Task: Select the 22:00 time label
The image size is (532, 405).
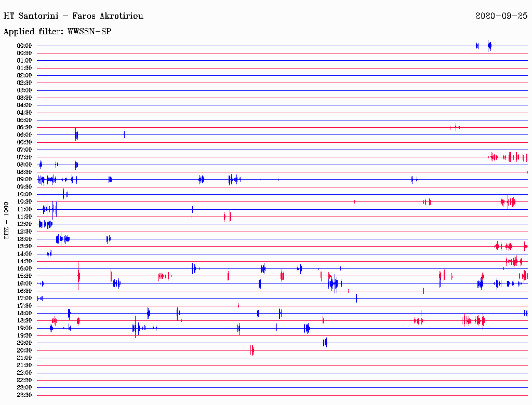Action: 24,373
